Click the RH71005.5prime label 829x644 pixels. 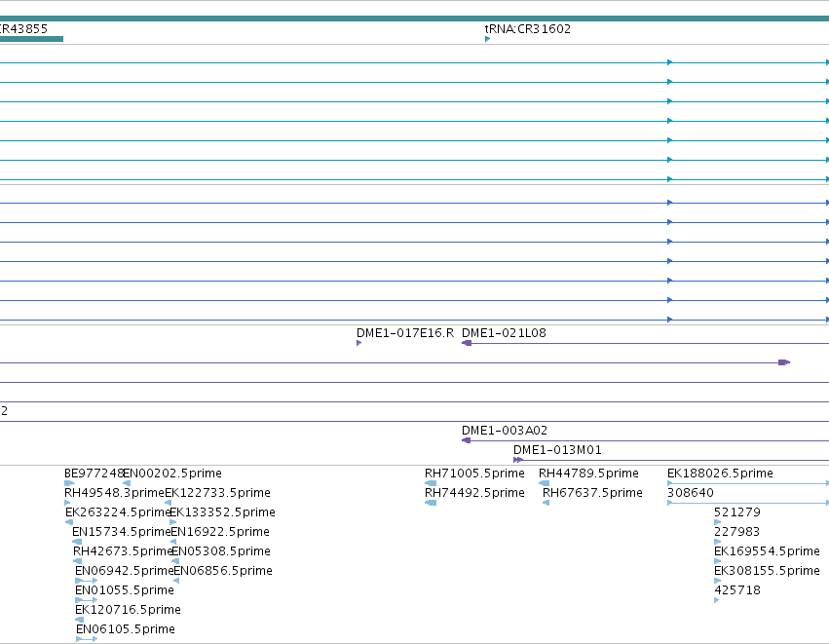474,474
